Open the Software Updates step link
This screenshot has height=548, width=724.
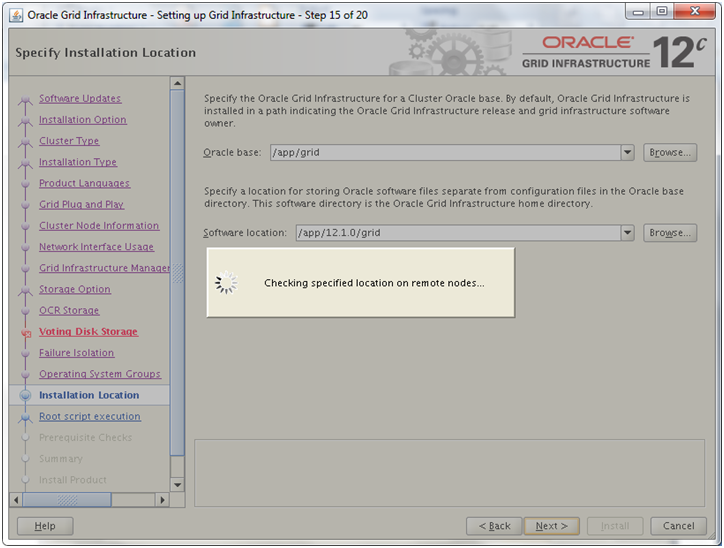[80, 98]
